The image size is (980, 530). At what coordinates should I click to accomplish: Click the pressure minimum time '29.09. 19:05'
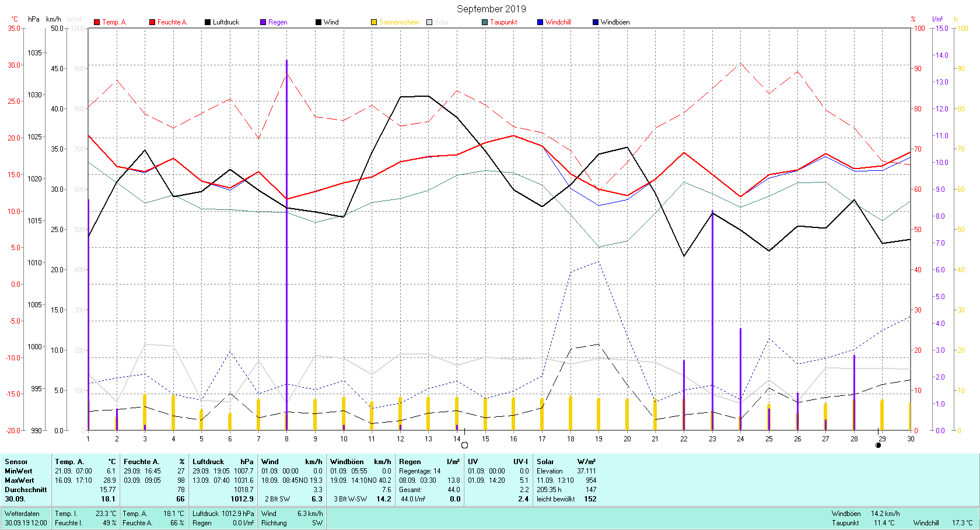tap(211, 471)
